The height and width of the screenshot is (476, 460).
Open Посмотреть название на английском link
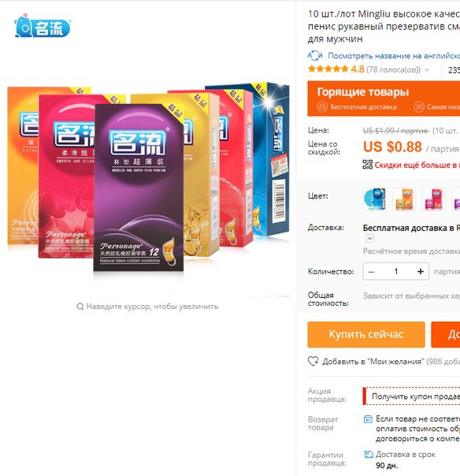click(394, 56)
